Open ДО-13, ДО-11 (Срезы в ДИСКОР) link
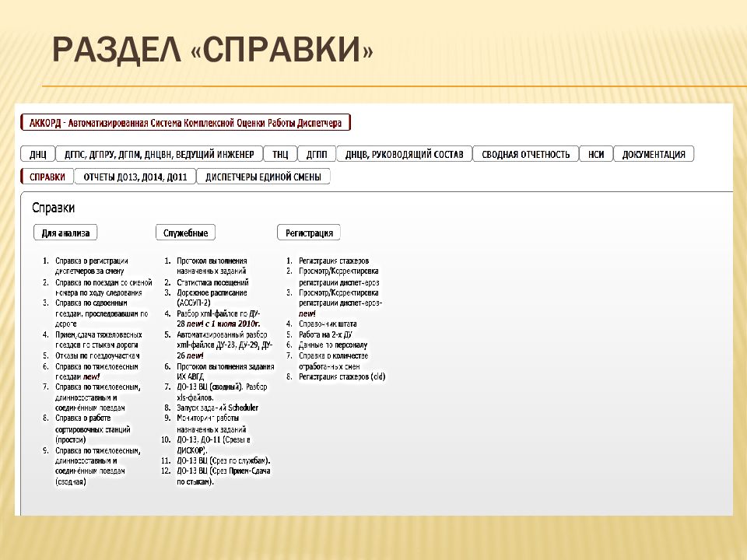This screenshot has height=560, width=747. click(x=213, y=445)
